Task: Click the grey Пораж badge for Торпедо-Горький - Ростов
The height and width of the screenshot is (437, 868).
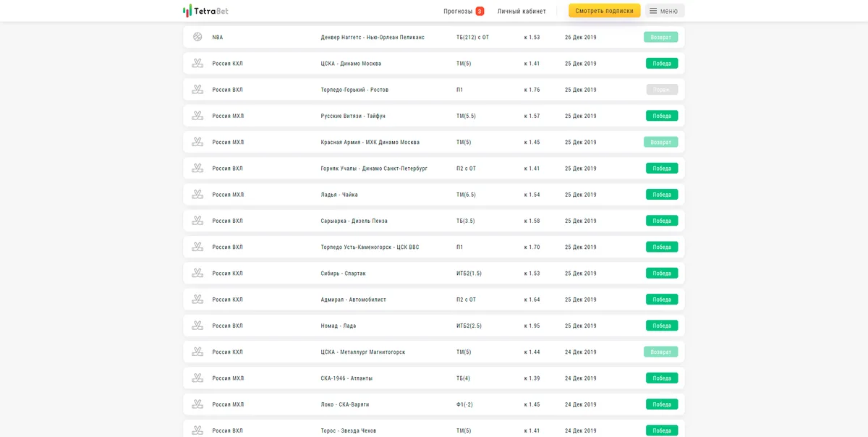Action: [x=662, y=90]
